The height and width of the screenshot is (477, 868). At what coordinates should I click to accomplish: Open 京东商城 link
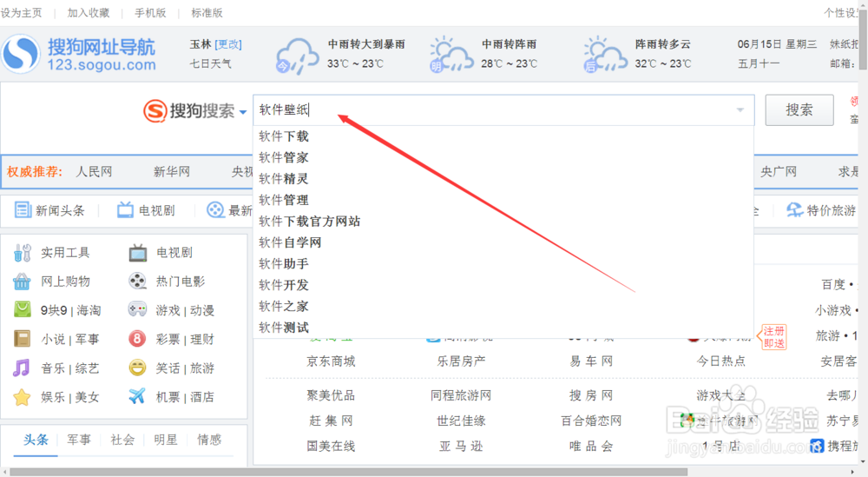pos(331,361)
